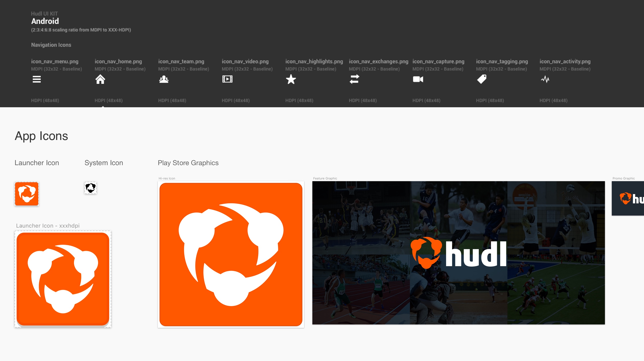The width and height of the screenshot is (644, 361).
Task: Select 'MDPI (32x32 - Baseline)' under icon_nav_activity.png
Action: click(x=565, y=69)
